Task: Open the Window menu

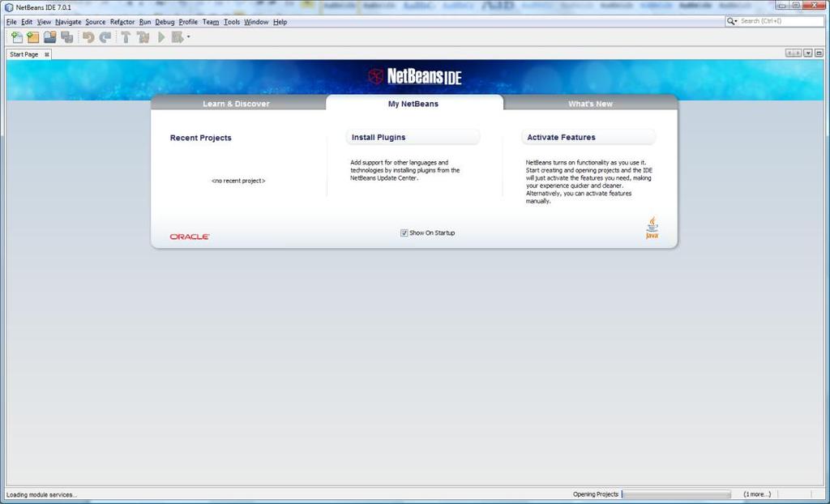Action: click(256, 22)
